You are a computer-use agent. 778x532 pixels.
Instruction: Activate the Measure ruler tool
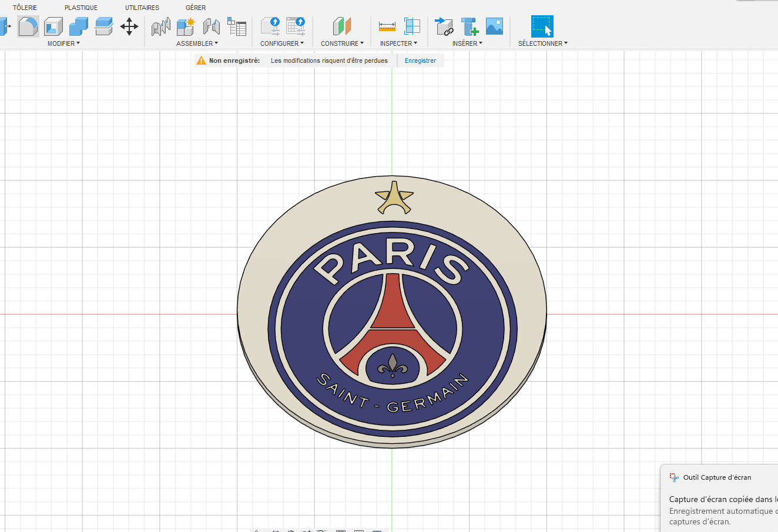tap(387, 26)
